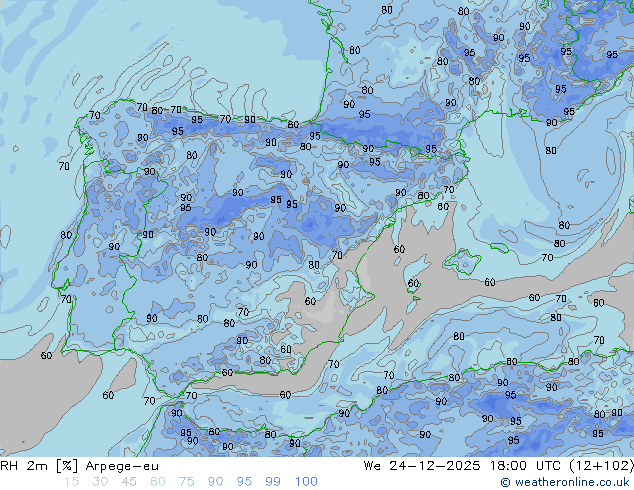Click the legend value 75
The image size is (634, 490).
pyautogui.click(x=186, y=482)
